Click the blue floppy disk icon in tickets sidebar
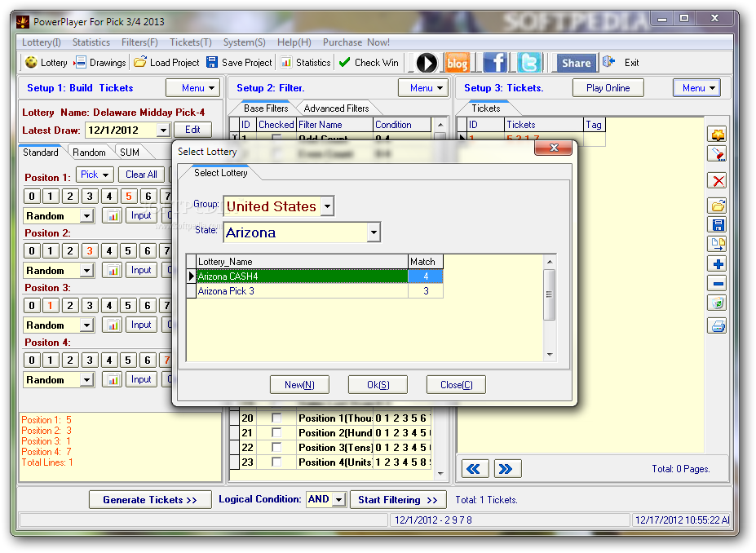This screenshot has height=553, width=756. click(718, 225)
